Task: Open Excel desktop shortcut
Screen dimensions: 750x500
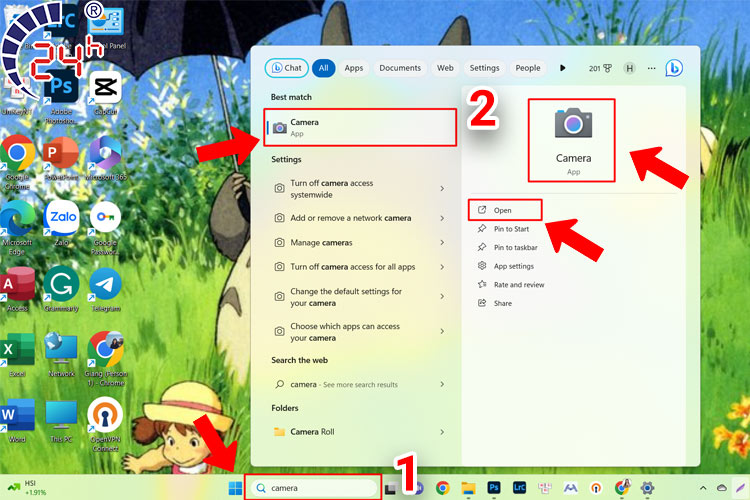Action: click(17, 356)
